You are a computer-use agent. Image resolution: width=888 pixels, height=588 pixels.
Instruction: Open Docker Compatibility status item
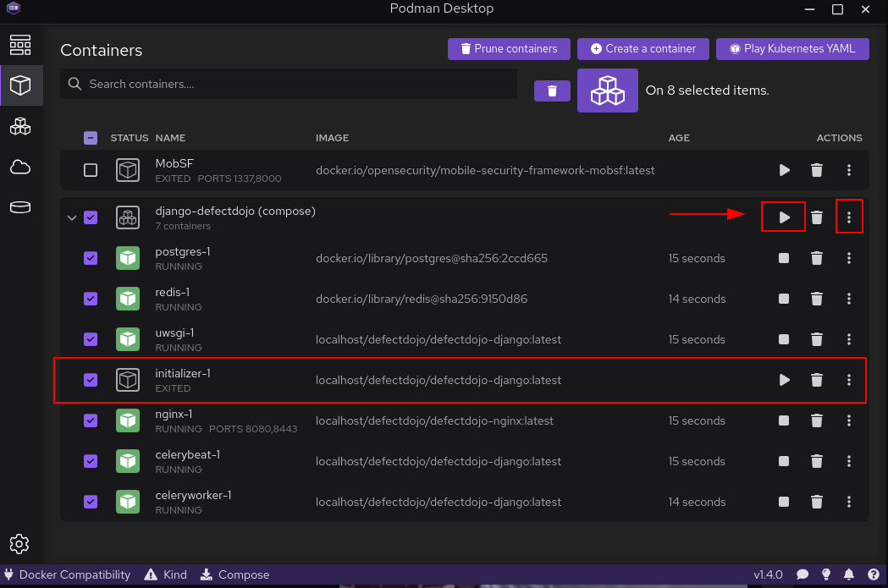tap(67, 574)
